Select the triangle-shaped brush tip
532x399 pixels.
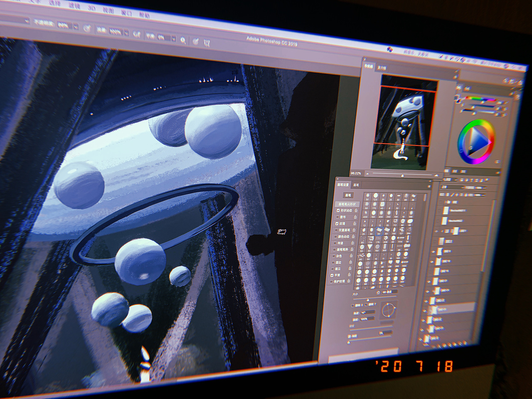tap(369, 247)
